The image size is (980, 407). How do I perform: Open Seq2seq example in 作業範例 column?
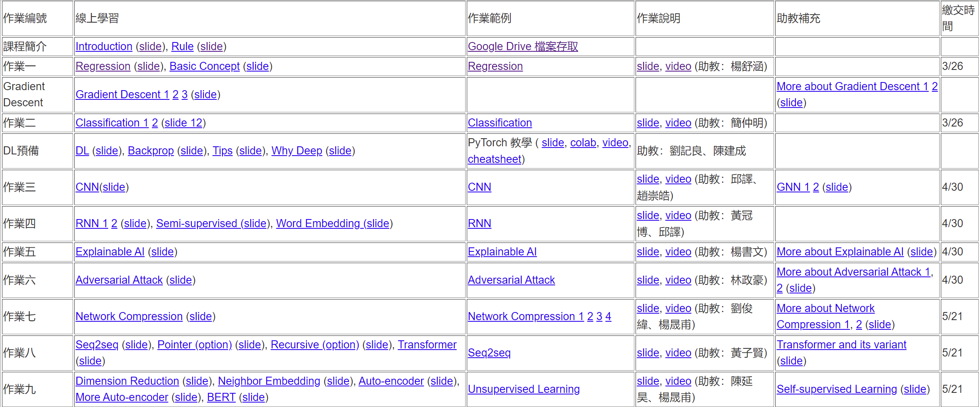click(x=489, y=353)
